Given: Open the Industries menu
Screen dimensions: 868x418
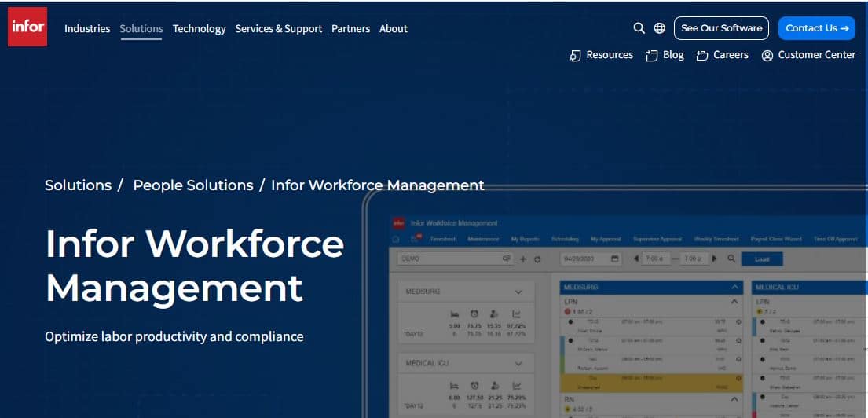Looking at the screenshot, I should [87, 29].
